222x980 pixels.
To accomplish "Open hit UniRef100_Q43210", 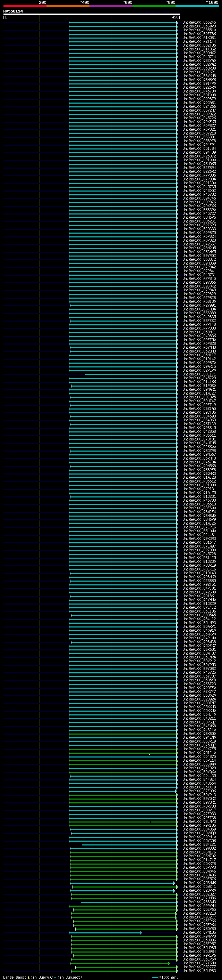I will pos(199,729).
